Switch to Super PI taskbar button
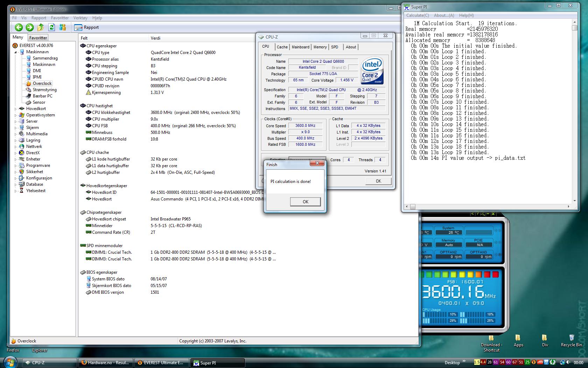Image resolution: width=588 pixels, height=368 pixels. coord(217,363)
